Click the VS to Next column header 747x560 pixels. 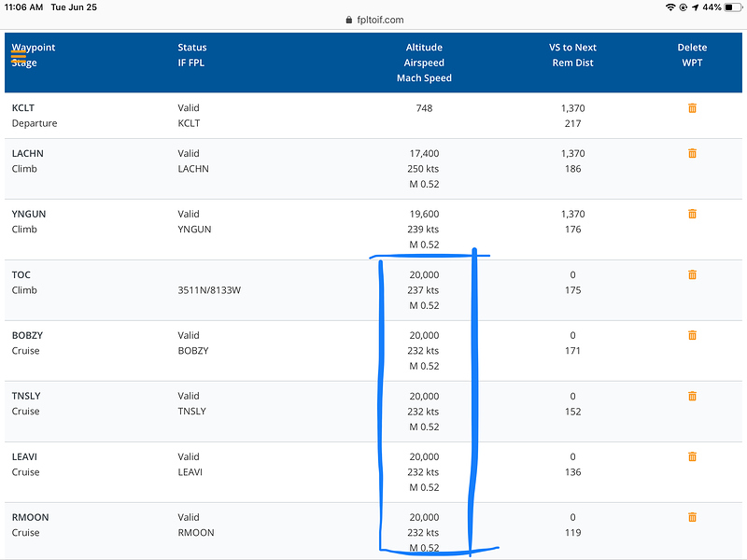pyautogui.click(x=572, y=48)
